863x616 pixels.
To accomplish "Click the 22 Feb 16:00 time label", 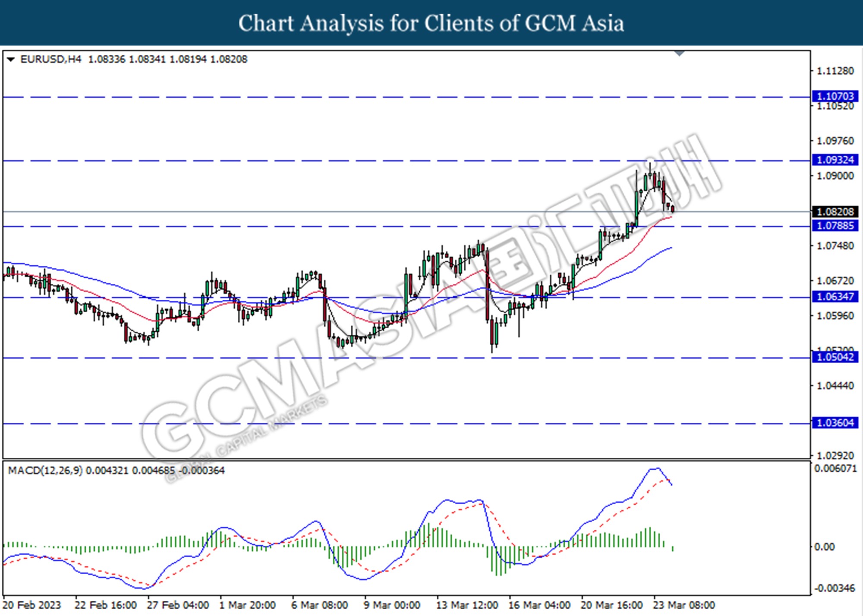I will pyautogui.click(x=106, y=605).
